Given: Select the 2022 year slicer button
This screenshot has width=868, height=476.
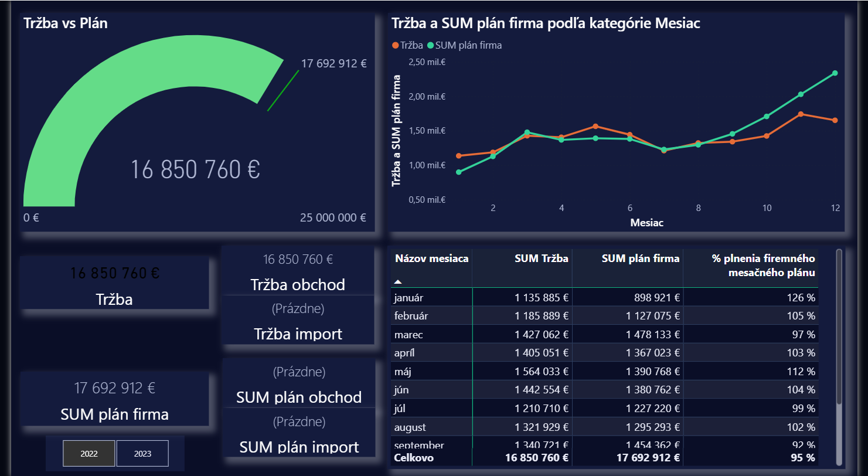Looking at the screenshot, I should tap(89, 453).
